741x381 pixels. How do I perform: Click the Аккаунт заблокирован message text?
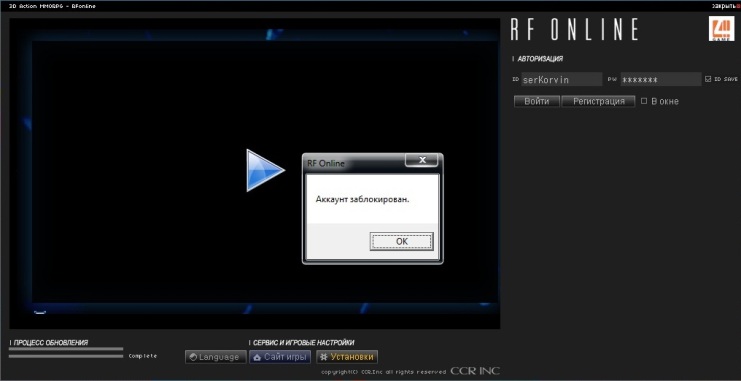click(x=362, y=199)
